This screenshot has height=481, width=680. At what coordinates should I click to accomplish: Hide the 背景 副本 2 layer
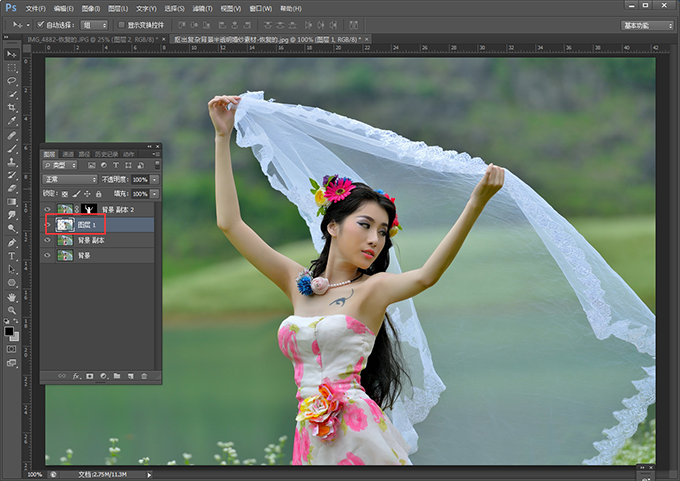(48, 210)
